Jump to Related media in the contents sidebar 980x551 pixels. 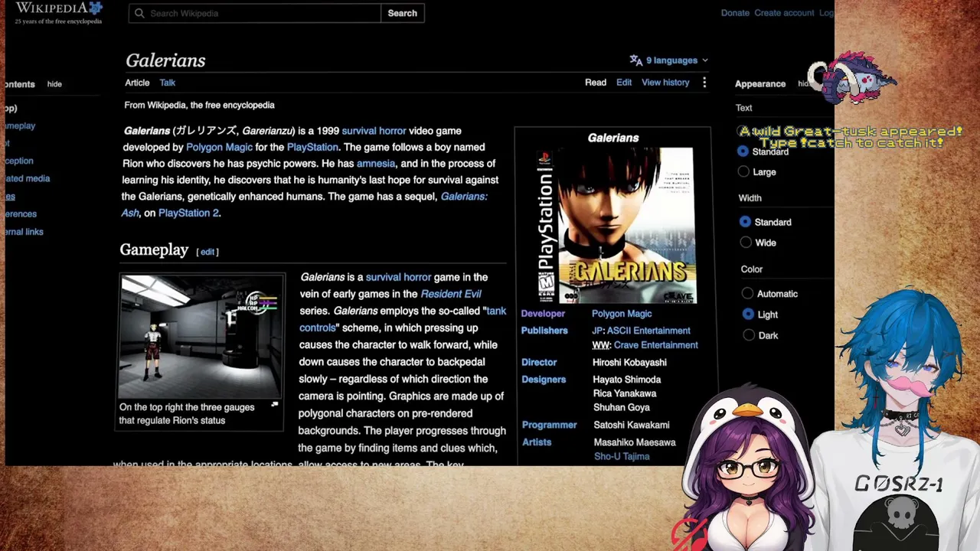pos(27,178)
